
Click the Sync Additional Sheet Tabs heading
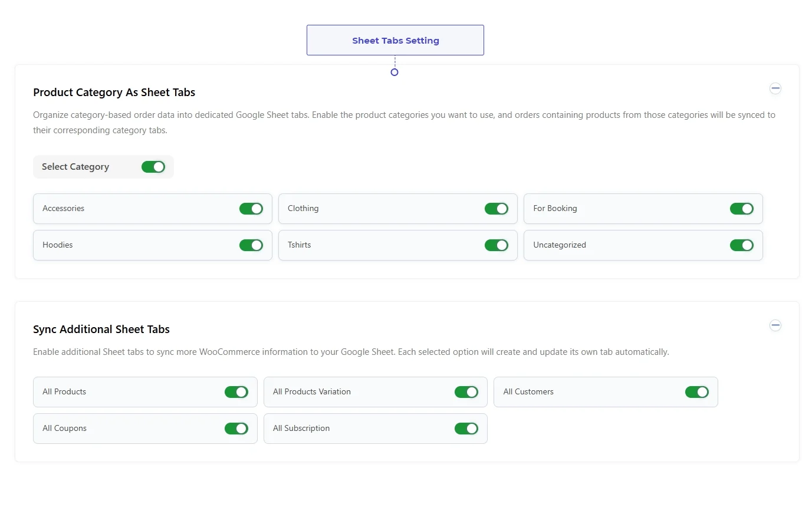point(101,330)
